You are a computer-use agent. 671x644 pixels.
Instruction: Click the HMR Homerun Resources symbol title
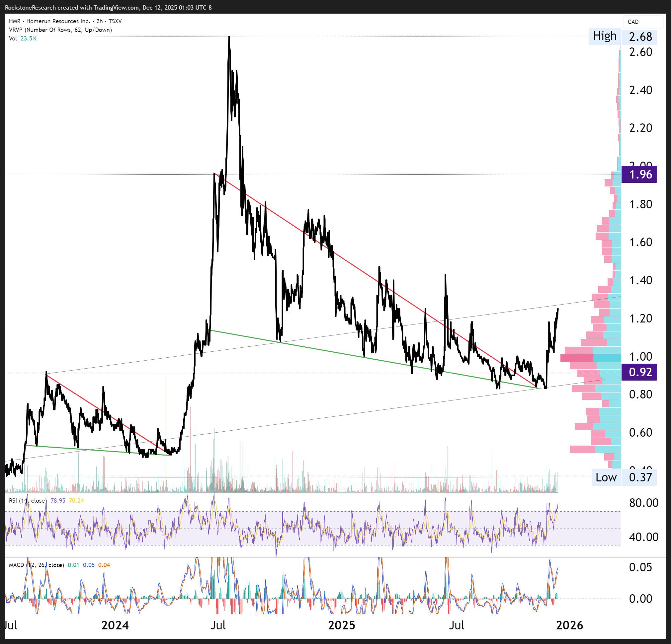pyautogui.click(x=65, y=21)
